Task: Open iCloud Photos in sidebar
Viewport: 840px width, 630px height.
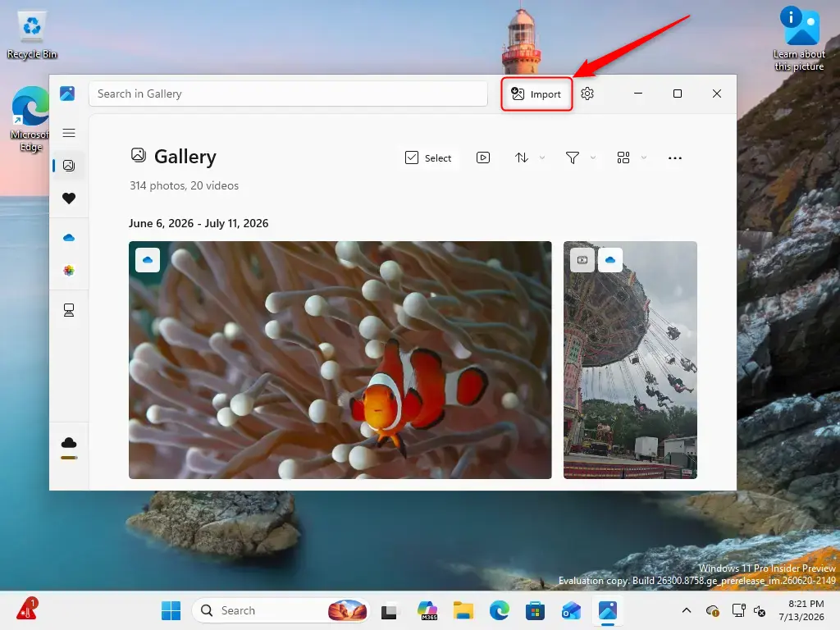Action: tap(69, 271)
